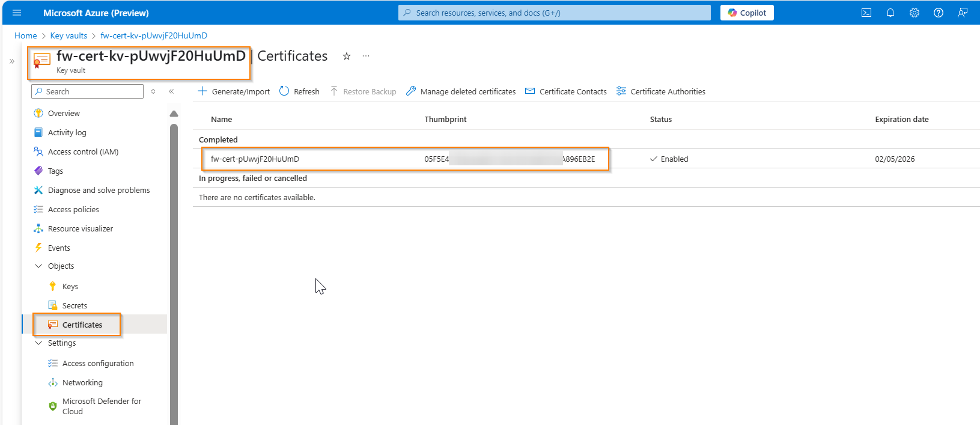Expand the portal side menu chevrons
This screenshot has width=980, height=425.
[x=12, y=61]
